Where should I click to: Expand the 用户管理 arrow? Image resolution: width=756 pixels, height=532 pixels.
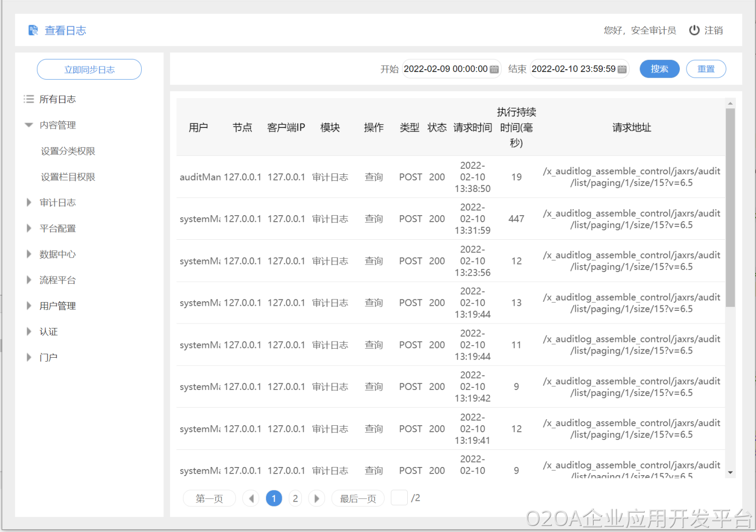[29, 306]
